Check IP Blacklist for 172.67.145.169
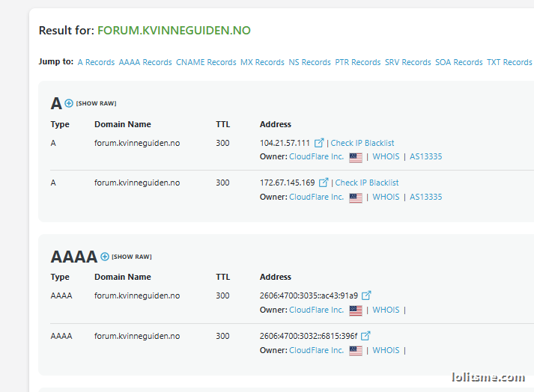The width and height of the screenshot is (534, 392). pyautogui.click(x=367, y=183)
